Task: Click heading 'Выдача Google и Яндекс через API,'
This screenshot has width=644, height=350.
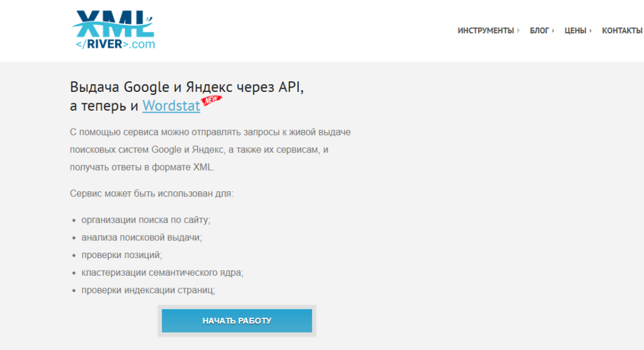Action: tap(187, 87)
